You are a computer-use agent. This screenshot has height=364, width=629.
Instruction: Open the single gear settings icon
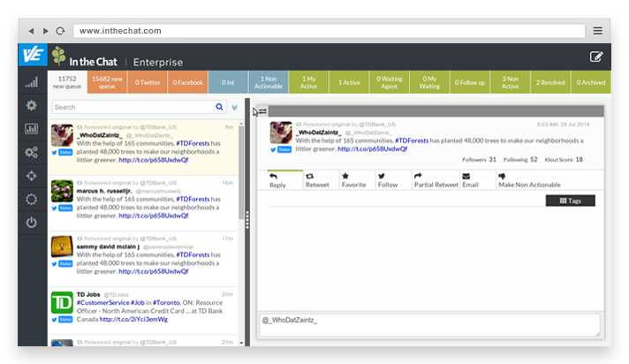32,105
